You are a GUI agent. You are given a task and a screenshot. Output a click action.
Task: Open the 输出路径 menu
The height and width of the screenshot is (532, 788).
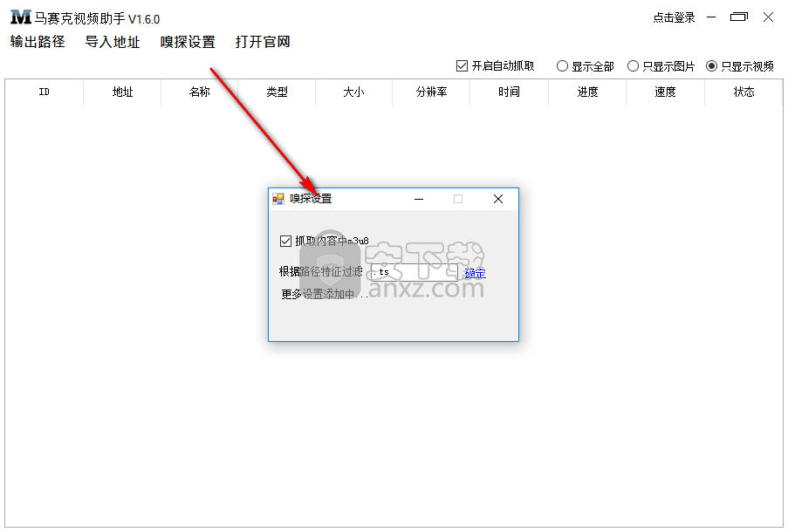(x=38, y=42)
